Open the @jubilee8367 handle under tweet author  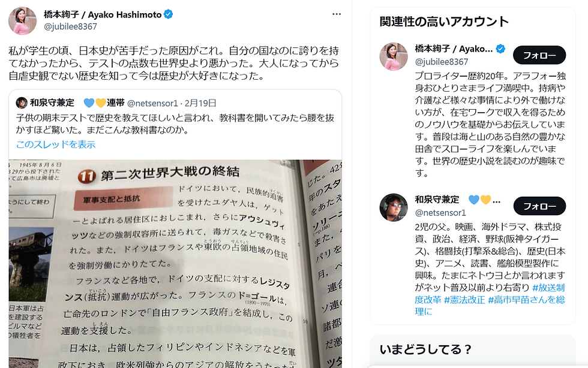point(71,26)
